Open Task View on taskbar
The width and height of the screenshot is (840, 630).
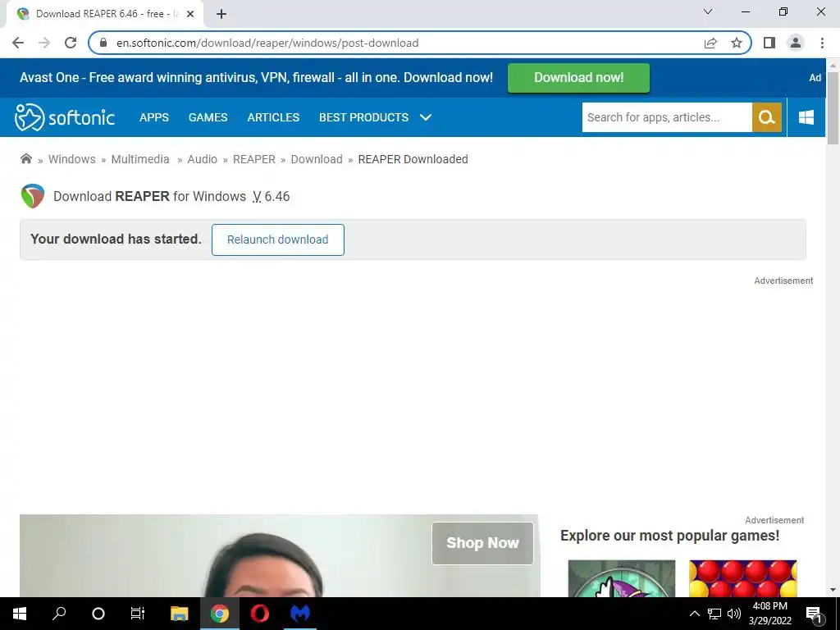tap(138, 614)
